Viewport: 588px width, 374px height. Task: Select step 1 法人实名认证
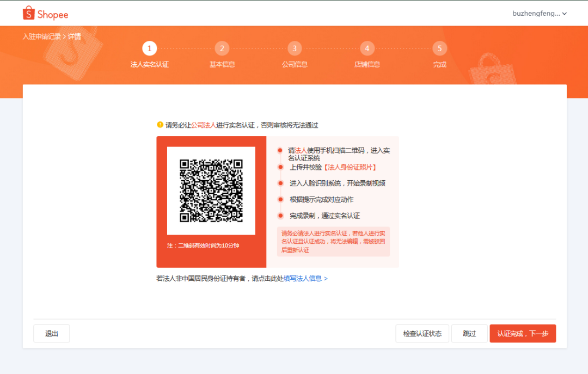[149, 55]
